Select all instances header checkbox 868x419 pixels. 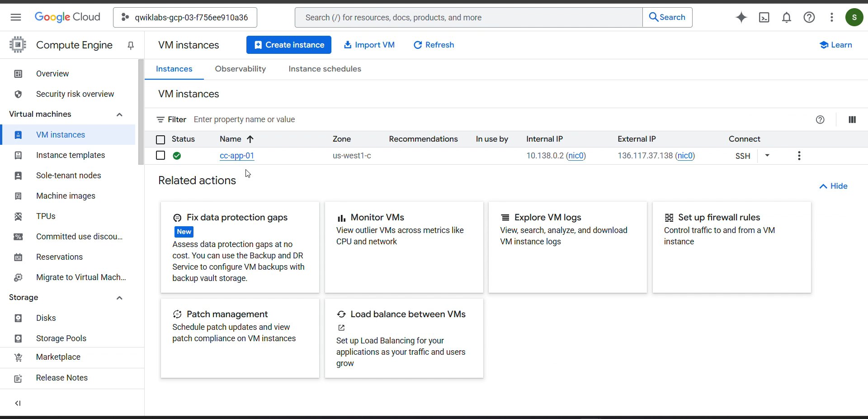pos(160,139)
